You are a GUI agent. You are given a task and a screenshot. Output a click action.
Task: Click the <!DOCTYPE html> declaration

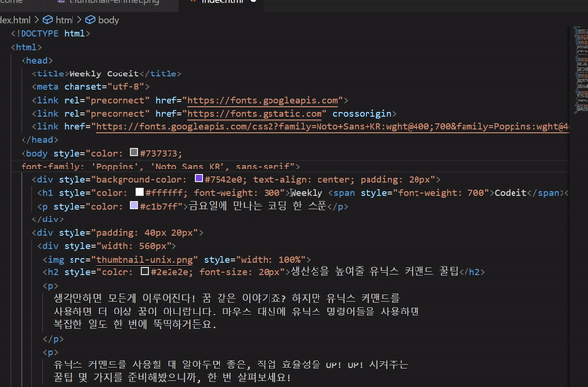[51, 34]
